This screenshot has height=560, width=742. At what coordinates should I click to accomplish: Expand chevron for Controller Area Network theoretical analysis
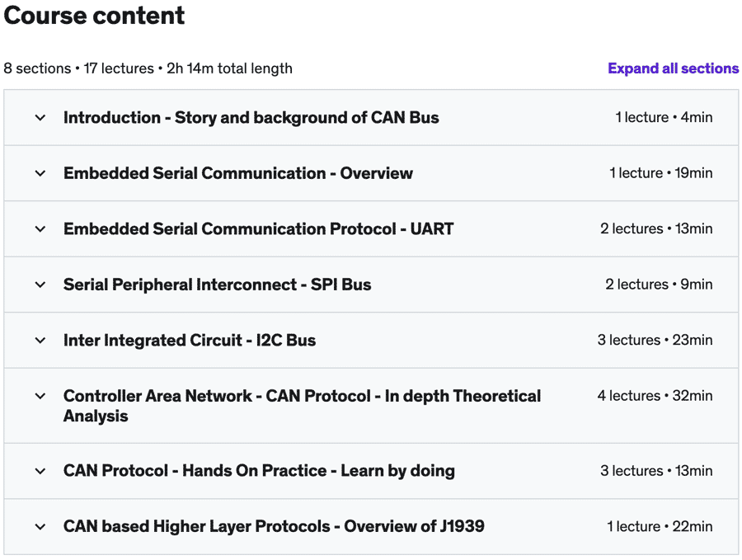40,396
